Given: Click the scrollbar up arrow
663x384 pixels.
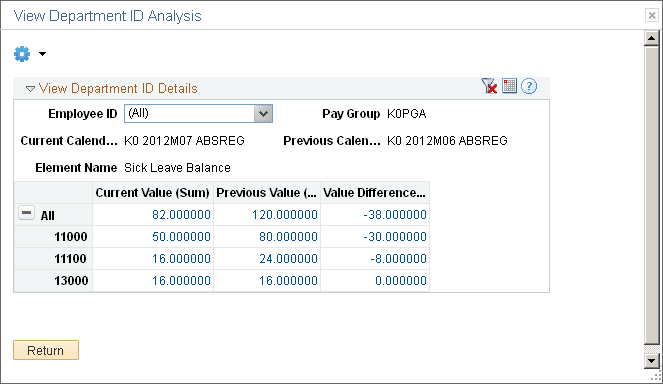Looking at the screenshot, I should pyautogui.click(x=651, y=38).
